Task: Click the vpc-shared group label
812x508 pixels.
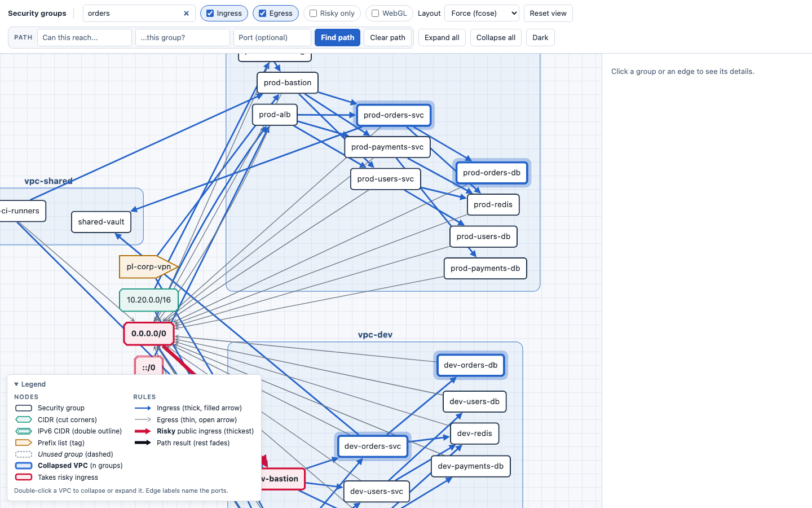Action: pyautogui.click(x=48, y=181)
